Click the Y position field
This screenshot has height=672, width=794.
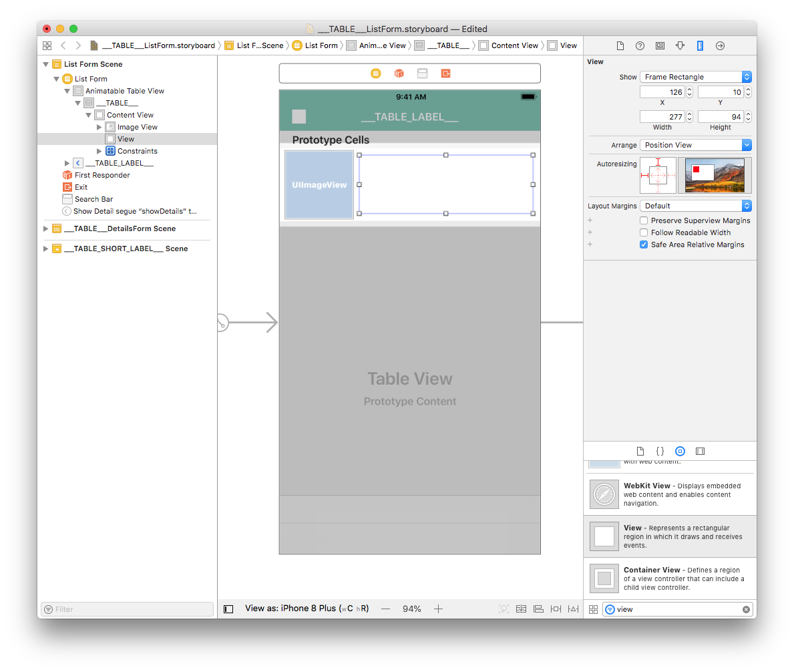tap(721, 92)
